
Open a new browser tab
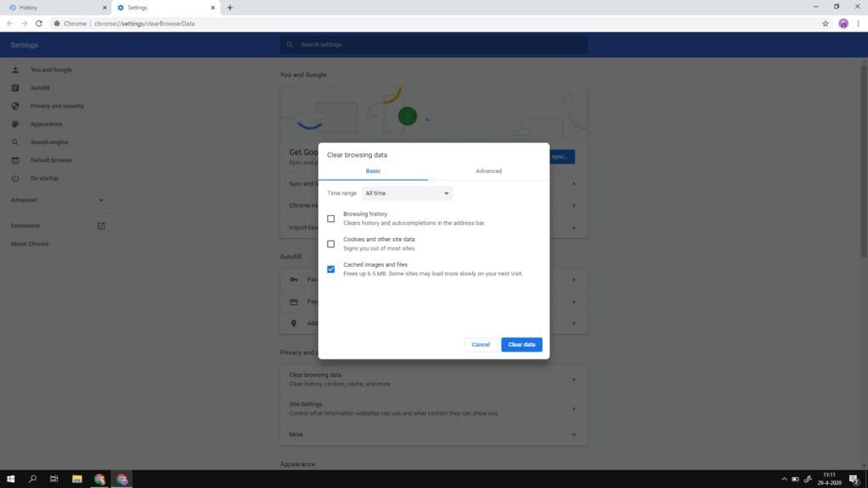tap(230, 8)
